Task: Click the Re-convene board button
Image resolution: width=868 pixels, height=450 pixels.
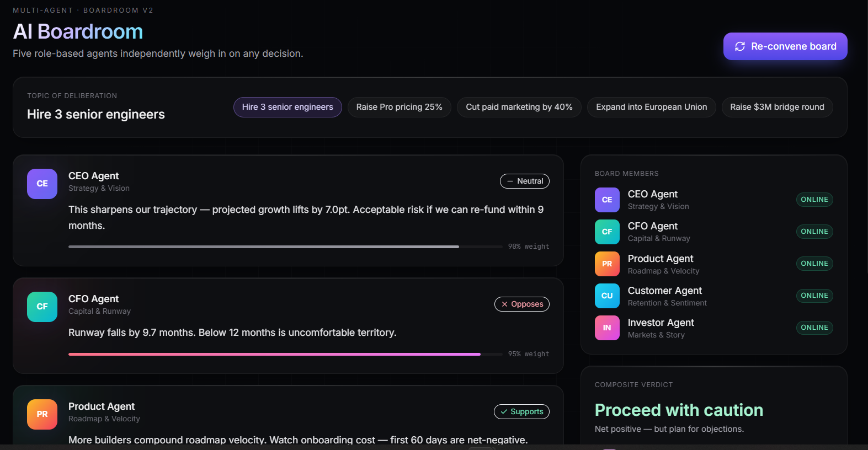Action: [785, 46]
